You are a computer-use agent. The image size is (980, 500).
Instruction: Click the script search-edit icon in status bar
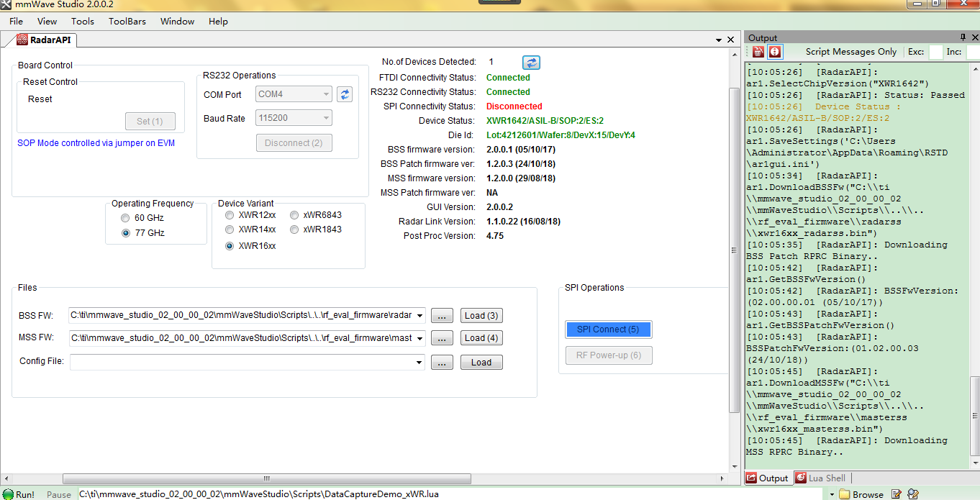[x=912, y=494]
